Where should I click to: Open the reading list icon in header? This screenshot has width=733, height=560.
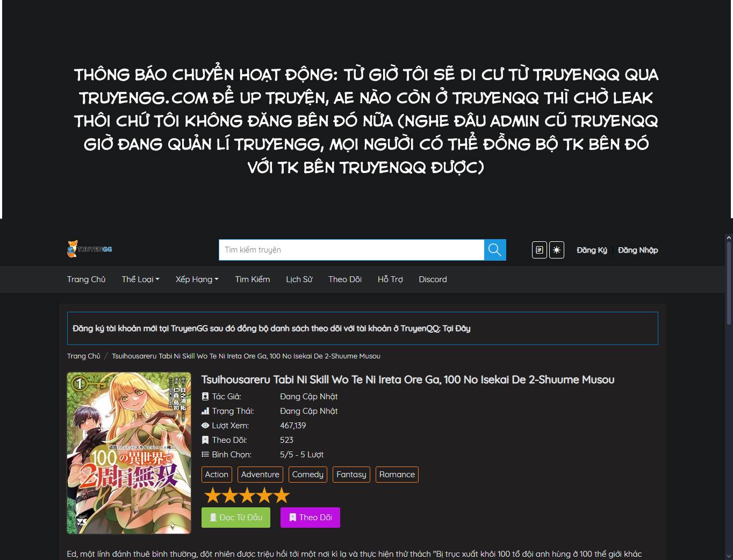[x=540, y=250]
